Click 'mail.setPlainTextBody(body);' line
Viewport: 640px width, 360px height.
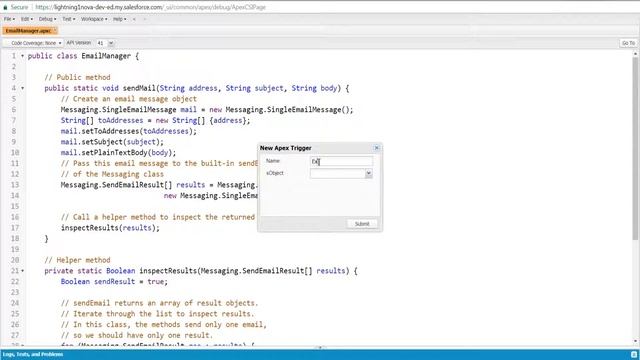pyautogui.click(x=118, y=153)
